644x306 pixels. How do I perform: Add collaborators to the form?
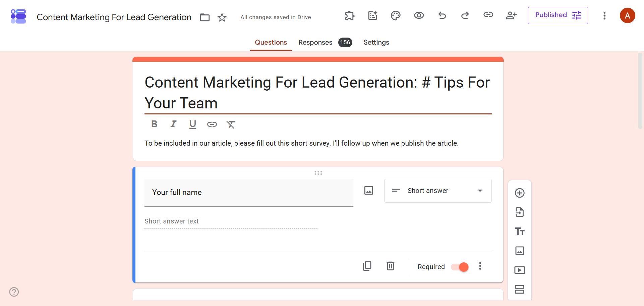click(511, 15)
